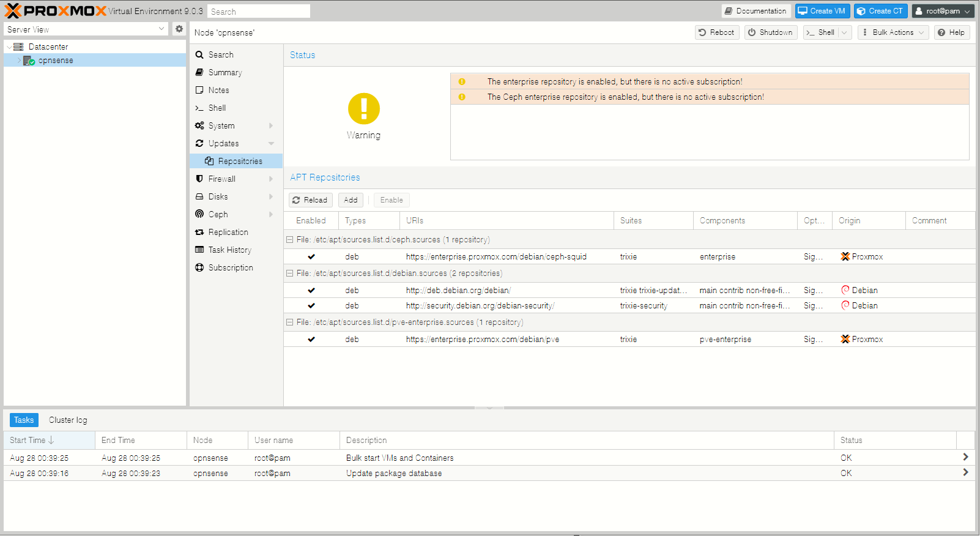The width and height of the screenshot is (980, 536).
Task: Expand the System submenu arrow
Action: click(270, 125)
